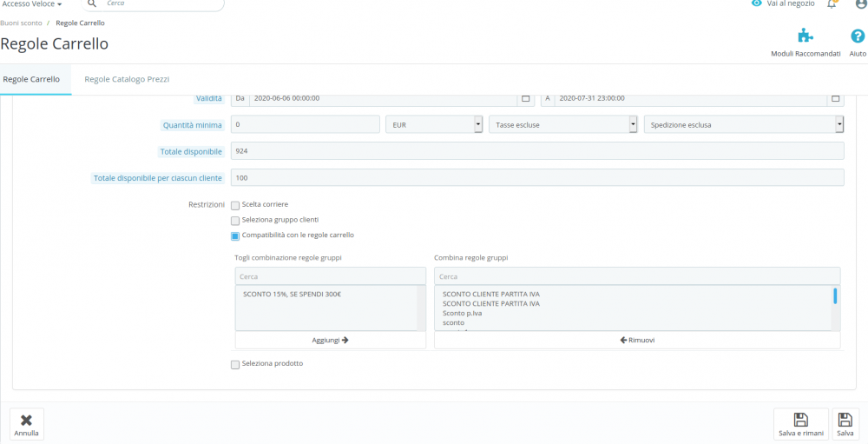Click Salva e rimani floppy icon
Screen dimensions: 868x444
(801, 420)
